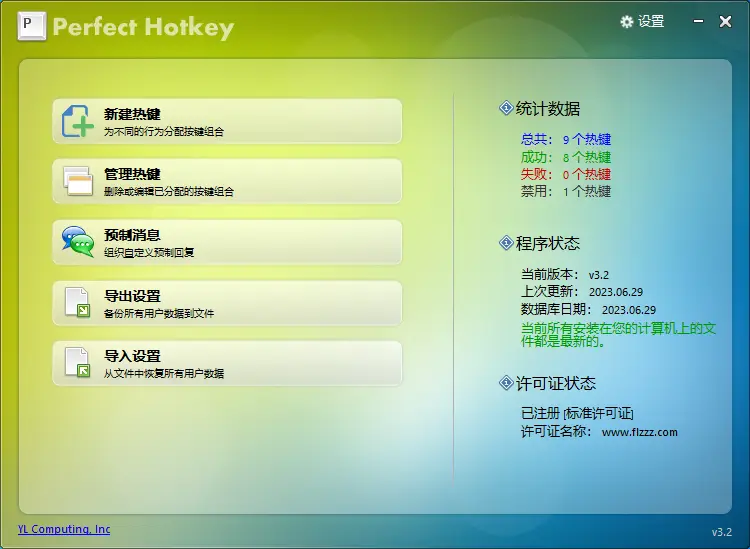The image size is (750, 549).
Task: Choose 导入设置 to restore user data
Action: 132,356
